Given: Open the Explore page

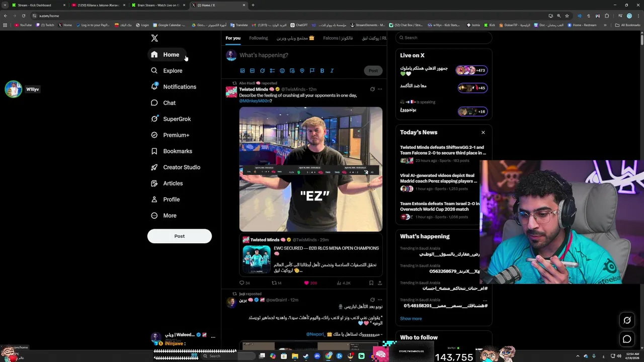Looking at the screenshot, I should (x=167, y=70).
